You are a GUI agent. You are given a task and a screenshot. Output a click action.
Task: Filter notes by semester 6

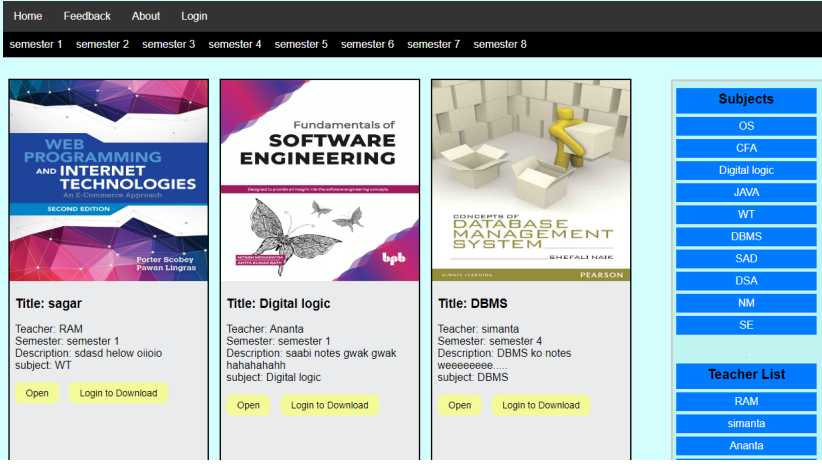(x=367, y=45)
